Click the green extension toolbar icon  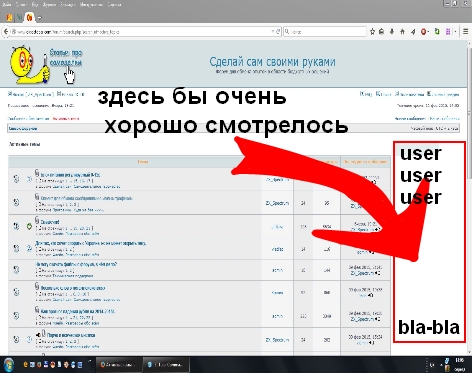[x=437, y=32]
